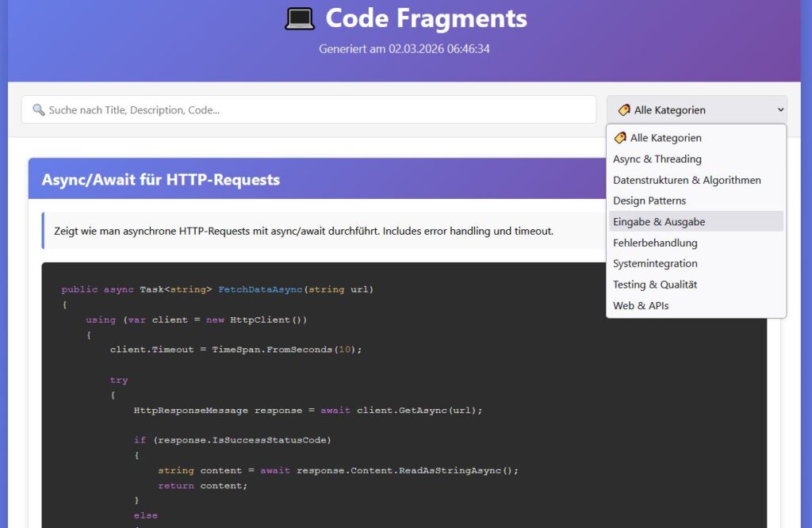Filter by Fehlerbehandlung category

pos(655,243)
